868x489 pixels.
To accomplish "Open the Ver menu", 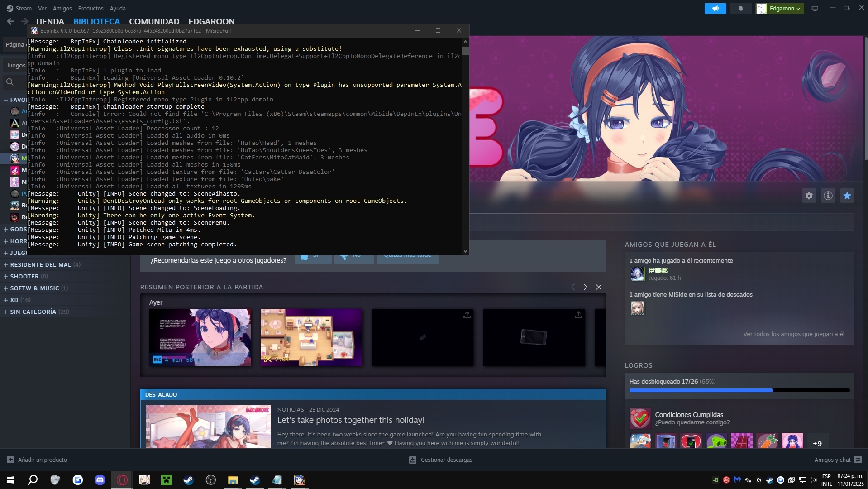I will pos(42,8).
